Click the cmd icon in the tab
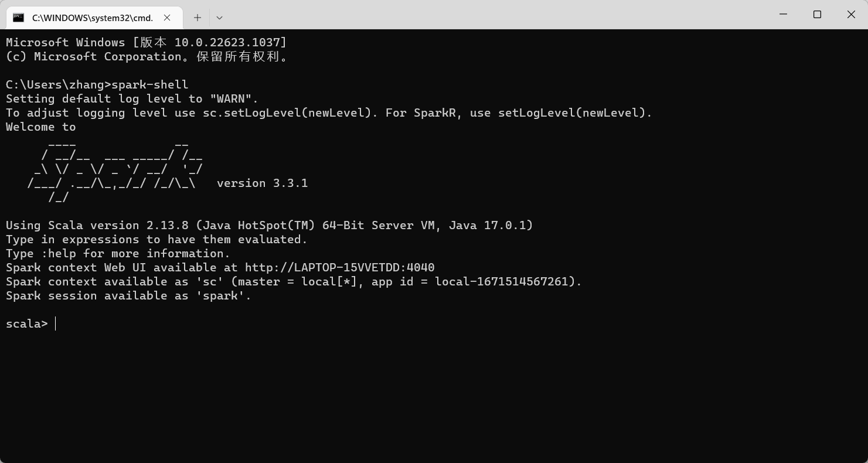The image size is (868, 463). (19, 18)
